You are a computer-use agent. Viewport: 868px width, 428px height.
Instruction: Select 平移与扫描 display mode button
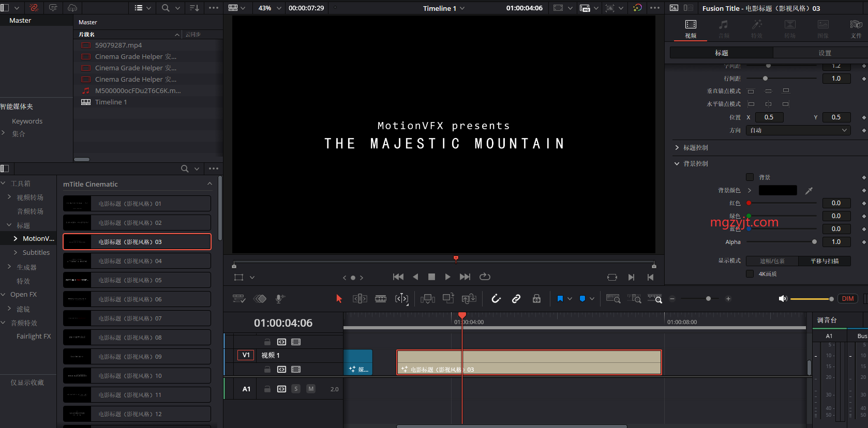pyautogui.click(x=825, y=261)
